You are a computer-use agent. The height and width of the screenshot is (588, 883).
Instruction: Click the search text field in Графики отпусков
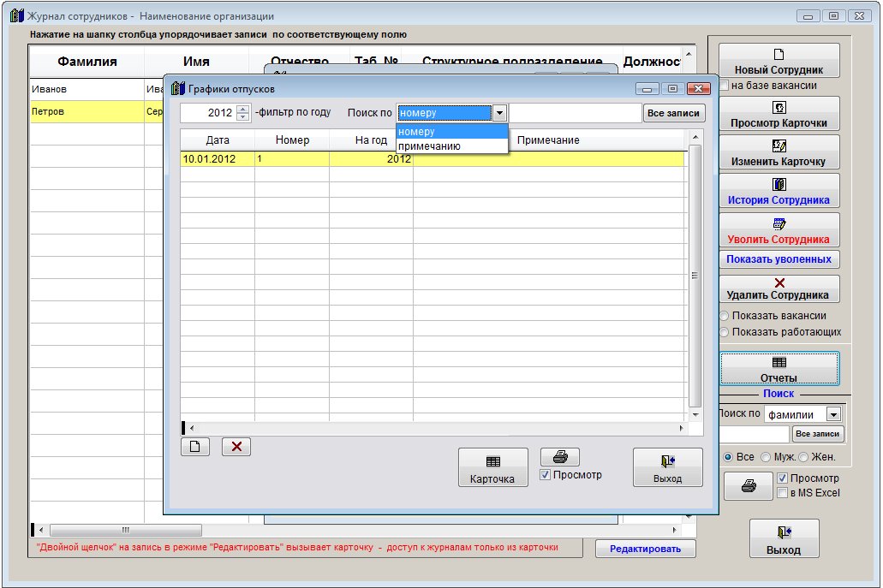click(575, 113)
